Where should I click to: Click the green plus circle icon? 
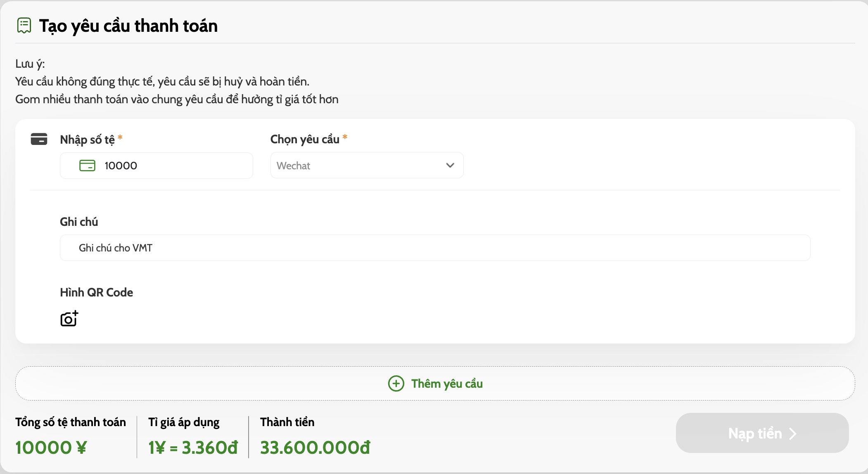tap(396, 384)
